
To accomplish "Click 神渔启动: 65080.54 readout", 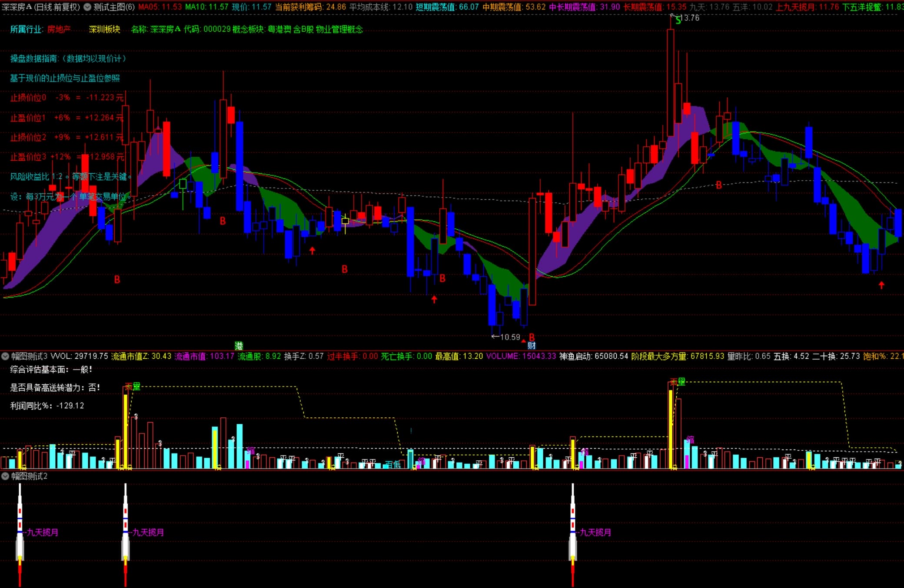I will pos(594,357).
